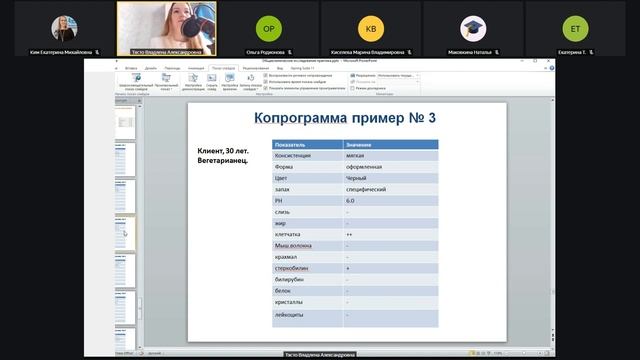This screenshot has width=640, height=360.
Task: Select the Показ слайдов ribbon tab
Action: [223, 68]
